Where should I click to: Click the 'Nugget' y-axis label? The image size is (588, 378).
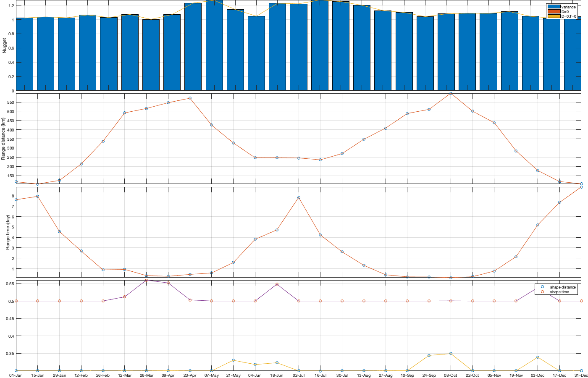point(5,45)
